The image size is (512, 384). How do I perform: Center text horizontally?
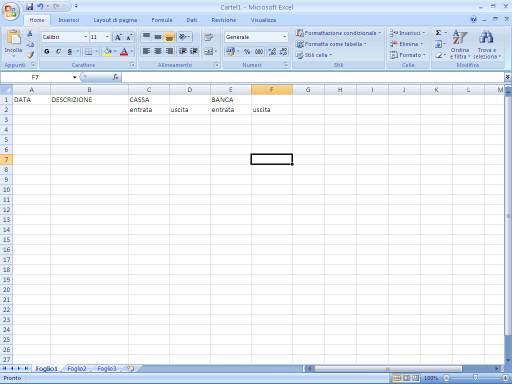pos(158,51)
